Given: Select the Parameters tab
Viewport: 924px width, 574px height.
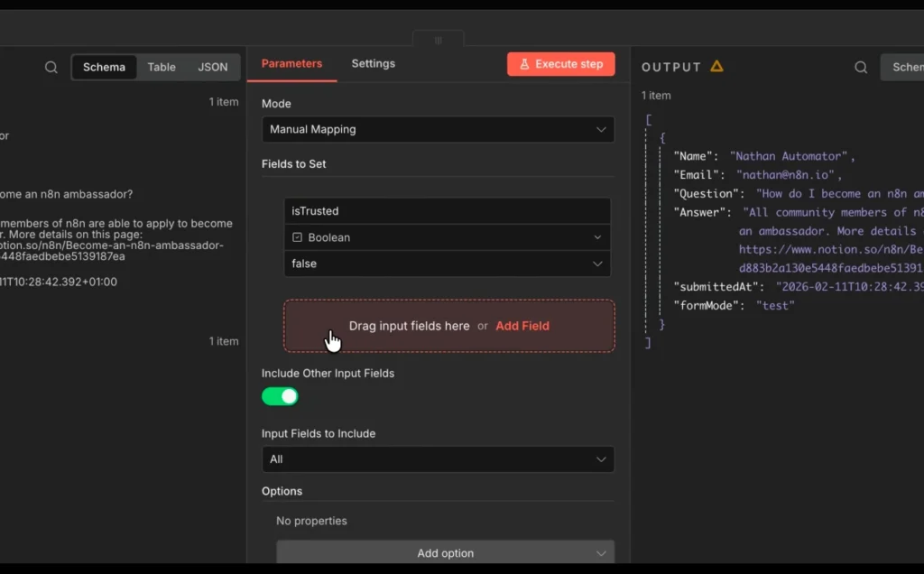Looking at the screenshot, I should [x=291, y=63].
